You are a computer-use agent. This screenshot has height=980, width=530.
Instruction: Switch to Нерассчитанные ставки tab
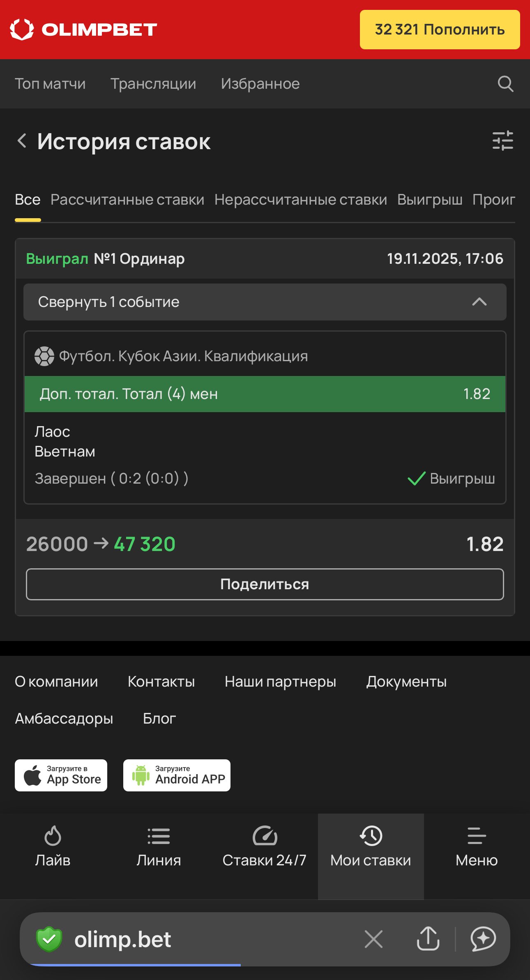click(x=301, y=200)
